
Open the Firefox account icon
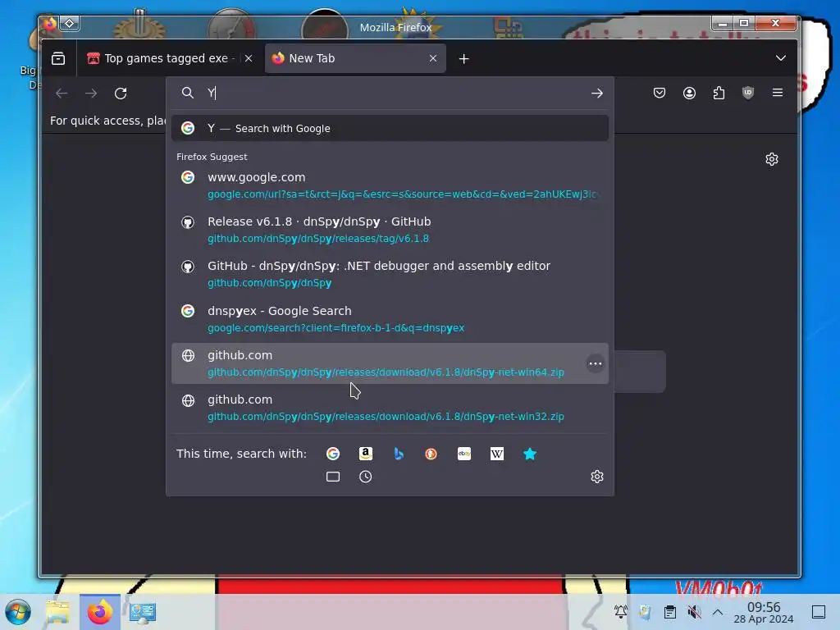(x=689, y=94)
